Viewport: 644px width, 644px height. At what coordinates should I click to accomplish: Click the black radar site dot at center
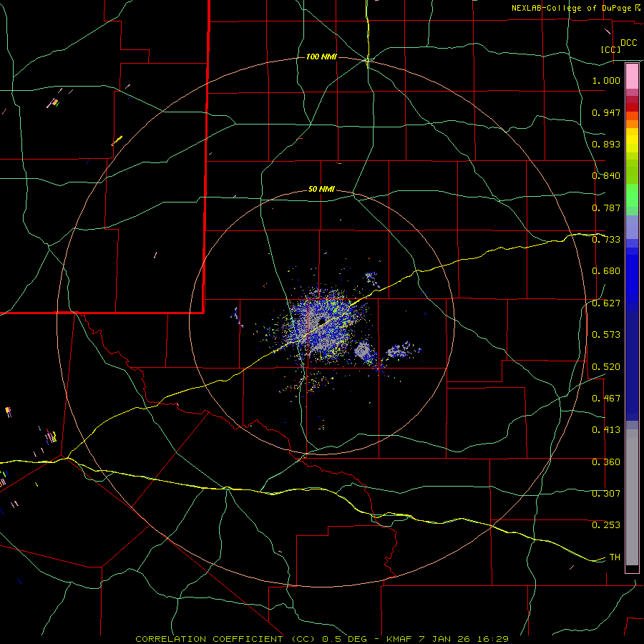pos(323,321)
